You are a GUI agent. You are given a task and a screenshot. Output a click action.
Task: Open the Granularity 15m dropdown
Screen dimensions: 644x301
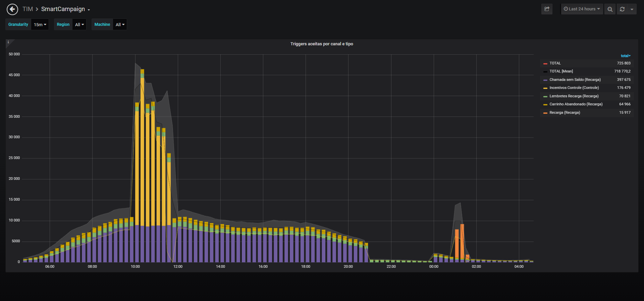point(40,24)
